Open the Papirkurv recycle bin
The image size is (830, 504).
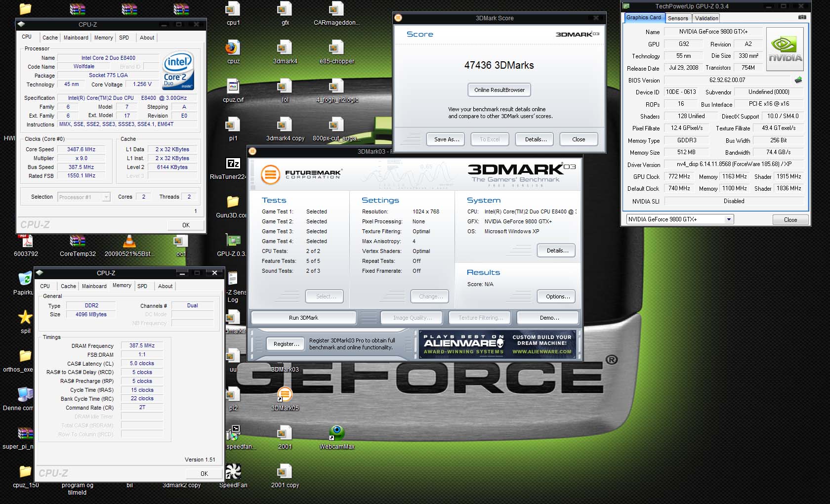tap(25, 279)
